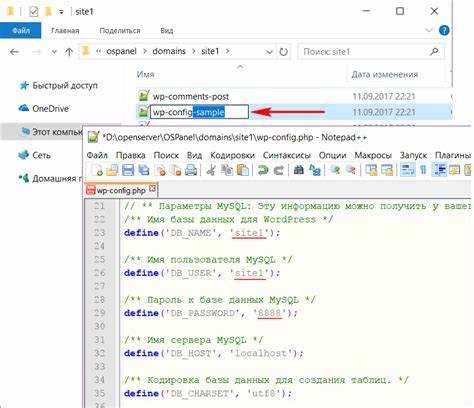The image size is (474, 408).
Task: Open the Кодировки menu in Notepad++
Action: click(232, 155)
